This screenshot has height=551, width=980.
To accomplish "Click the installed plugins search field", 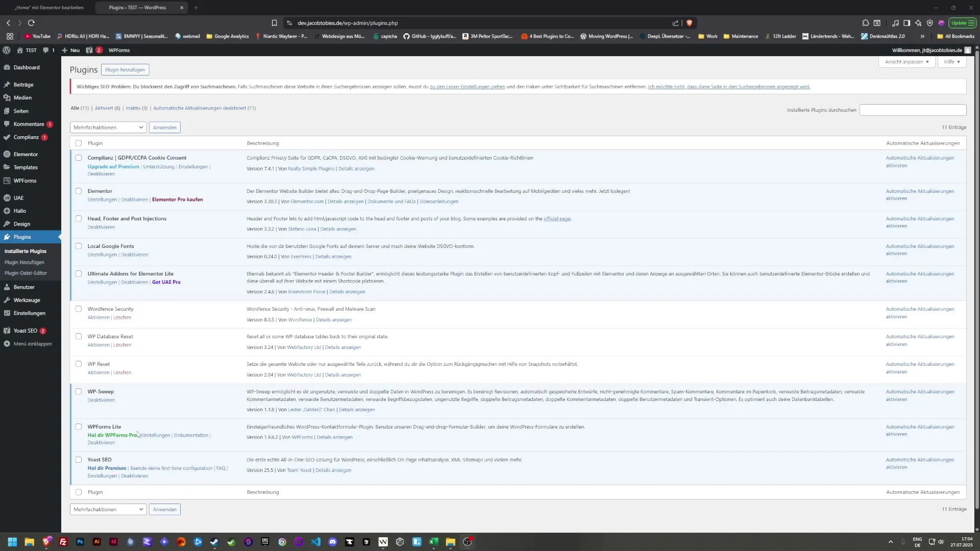I will click(912, 110).
